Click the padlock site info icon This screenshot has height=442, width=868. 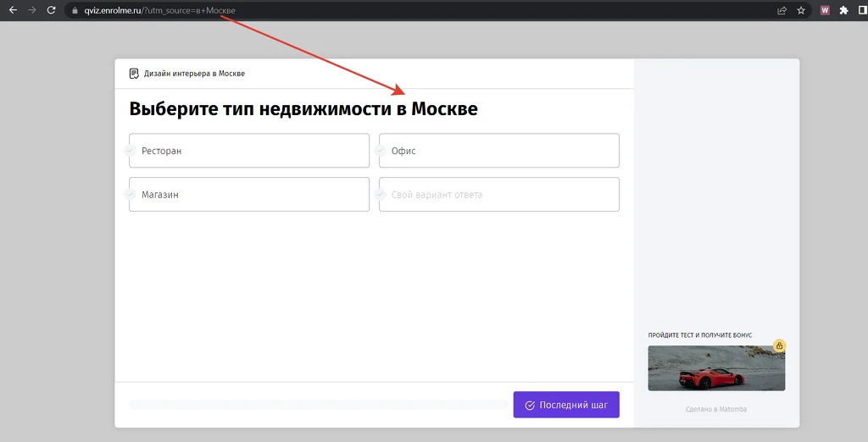75,10
